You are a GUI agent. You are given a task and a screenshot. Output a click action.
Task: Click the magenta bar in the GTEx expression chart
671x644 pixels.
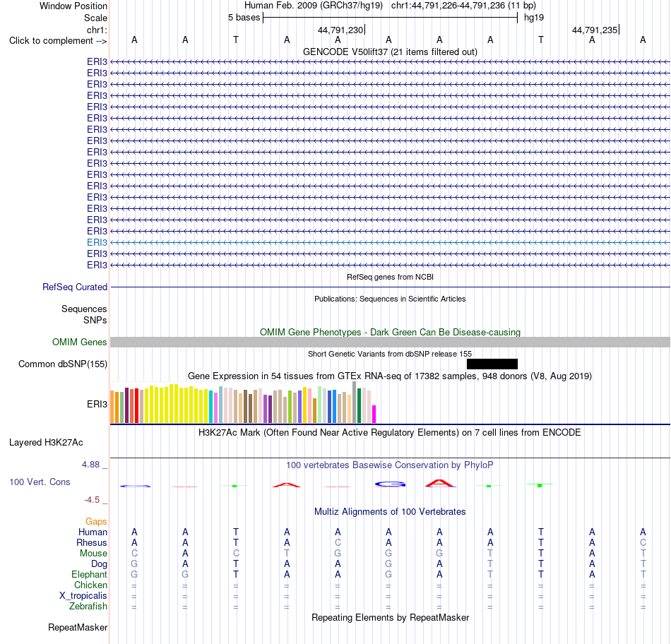pyautogui.click(x=374, y=414)
